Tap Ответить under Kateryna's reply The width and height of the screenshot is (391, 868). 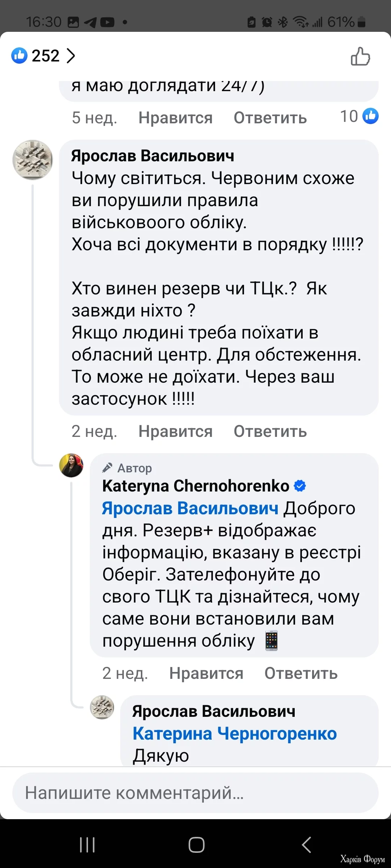pyautogui.click(x=302, y=673)
